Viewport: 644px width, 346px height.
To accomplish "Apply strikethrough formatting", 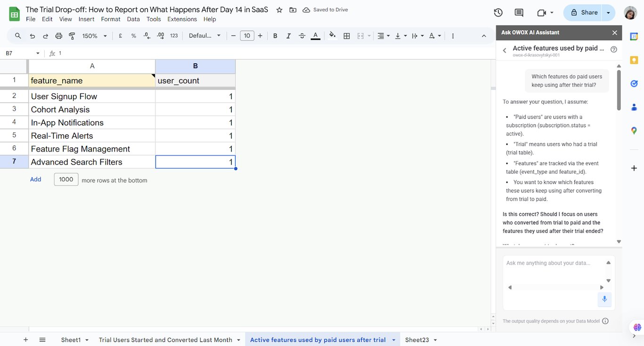I will click(x=302, y=36).
